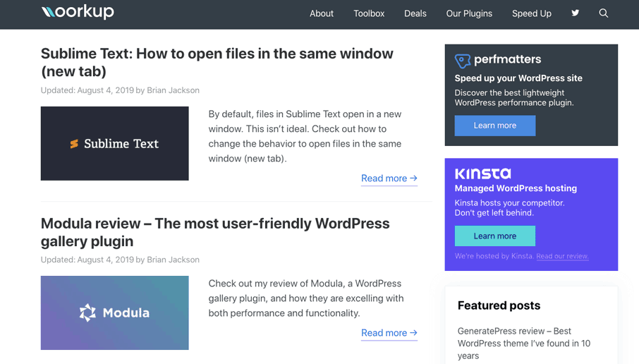Image resolution: width=639 pixels, height=364 pixels.
Task: Click the Featured posts heading
Action: (x=499, y=305)
